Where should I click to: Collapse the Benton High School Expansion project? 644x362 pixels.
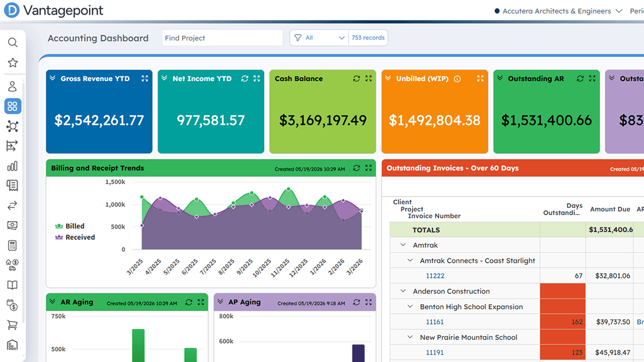[x=410, y=306]
